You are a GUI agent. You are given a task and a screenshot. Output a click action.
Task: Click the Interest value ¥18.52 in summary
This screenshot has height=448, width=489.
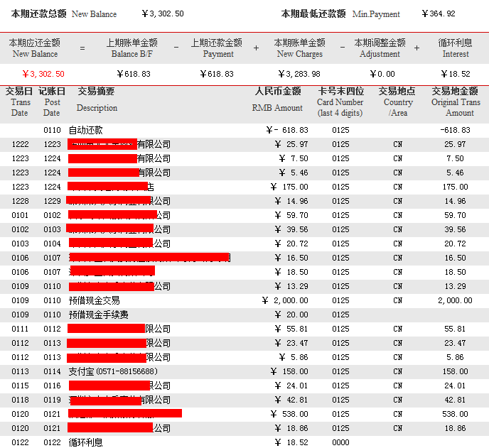point(456,74)
